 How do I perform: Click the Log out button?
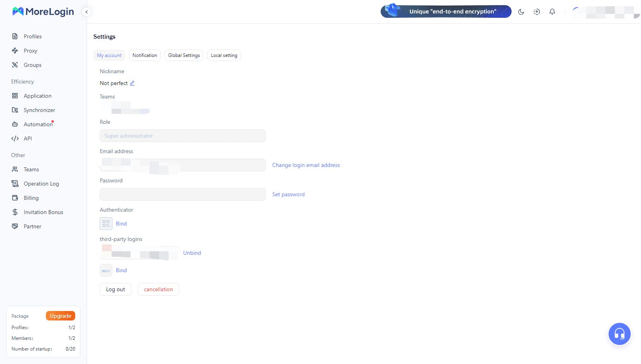pyautogui.click(x=115, y=289)
